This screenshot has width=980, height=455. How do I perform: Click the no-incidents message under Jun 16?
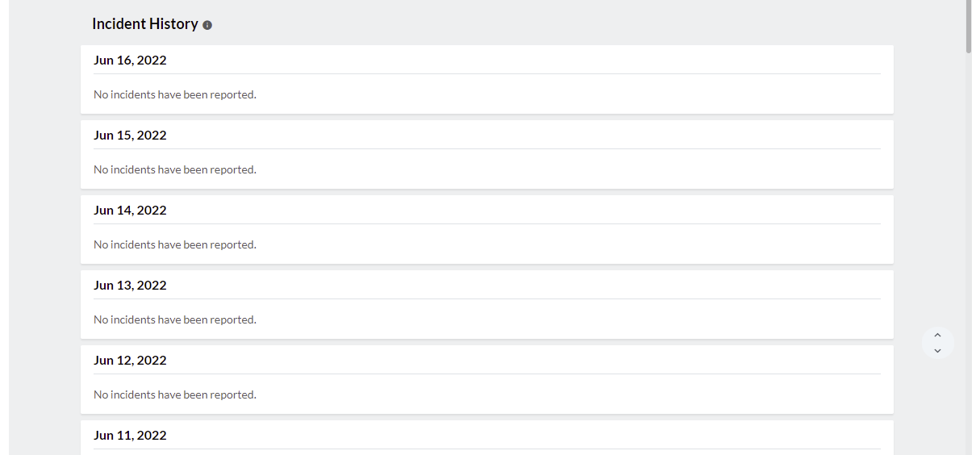pos(175,95)
